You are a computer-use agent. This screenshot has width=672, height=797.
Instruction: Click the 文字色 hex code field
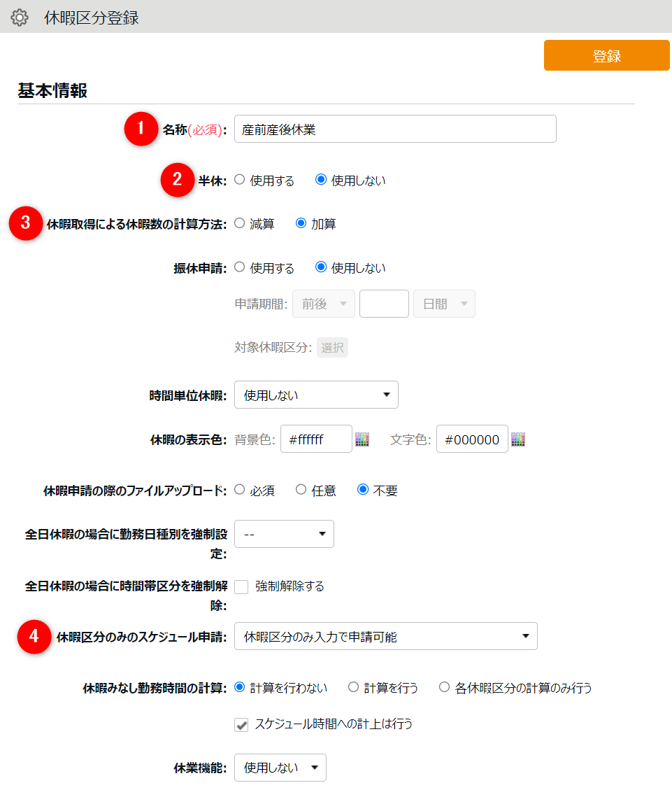pyautogui.click(x=472, y=439)
